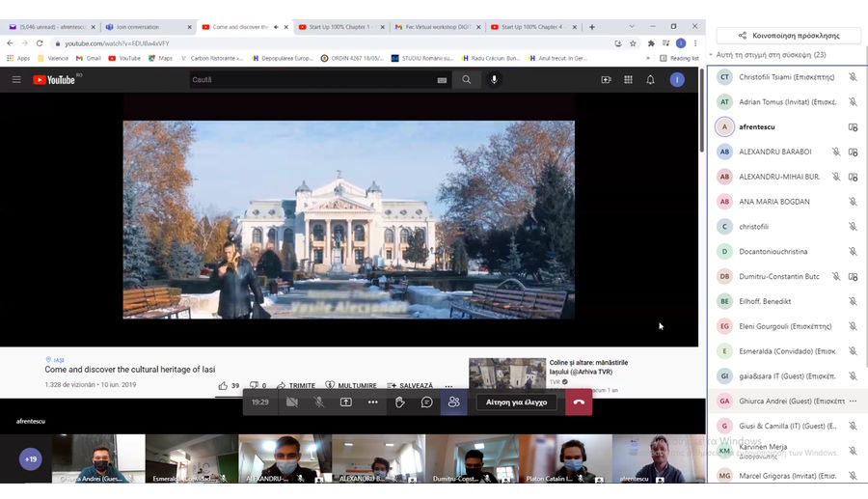Open the share screen tray icon
The height and width of the screenshot is (499, 868).
pos(346,402)
